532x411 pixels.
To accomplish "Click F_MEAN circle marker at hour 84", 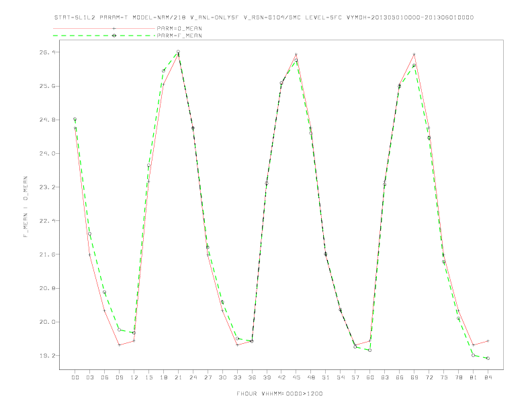I will (x=488, y=359).
